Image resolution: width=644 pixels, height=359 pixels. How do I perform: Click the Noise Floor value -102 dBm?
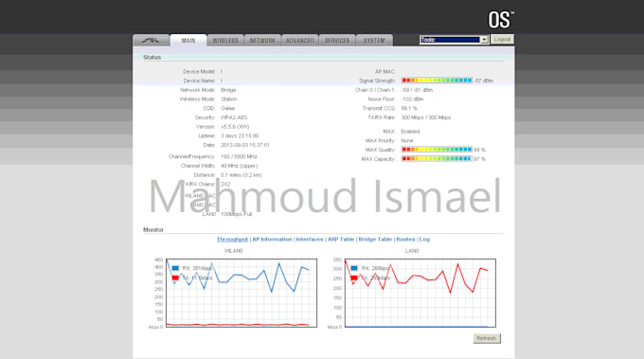coord(412,99)
